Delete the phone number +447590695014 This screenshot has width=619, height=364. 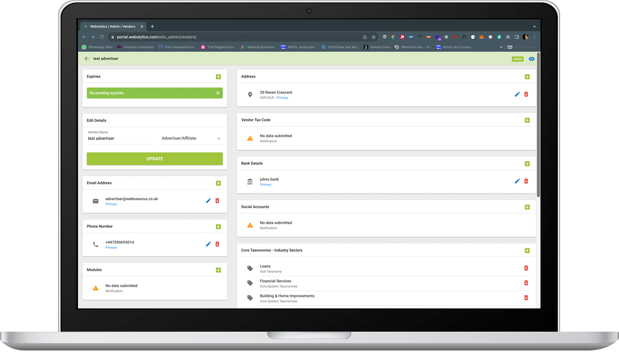pos(217,244)
